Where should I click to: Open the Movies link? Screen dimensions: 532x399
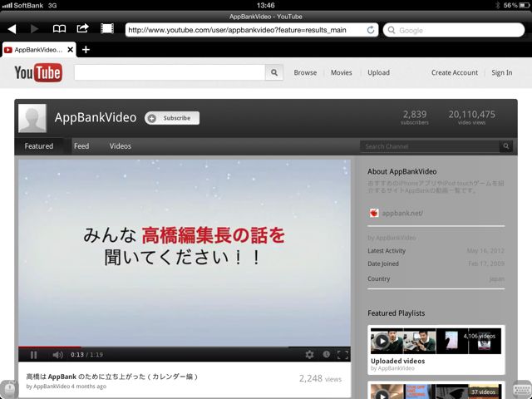(x=342, y=72)
